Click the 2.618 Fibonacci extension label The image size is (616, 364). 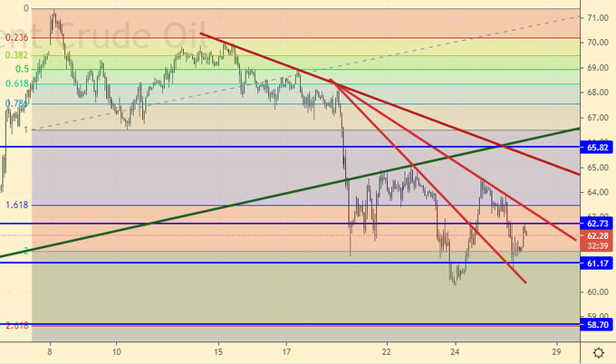pyautogui.click(x=15, y=324)
